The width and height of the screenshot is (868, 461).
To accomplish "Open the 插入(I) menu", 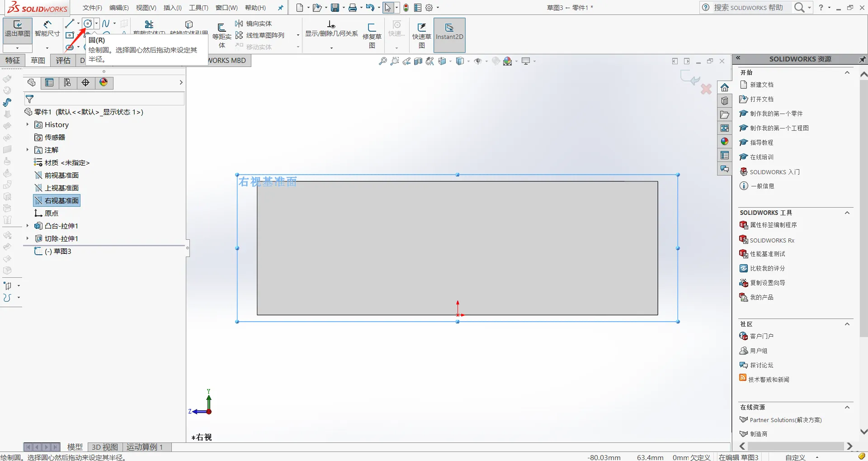I will pos(172,8).
